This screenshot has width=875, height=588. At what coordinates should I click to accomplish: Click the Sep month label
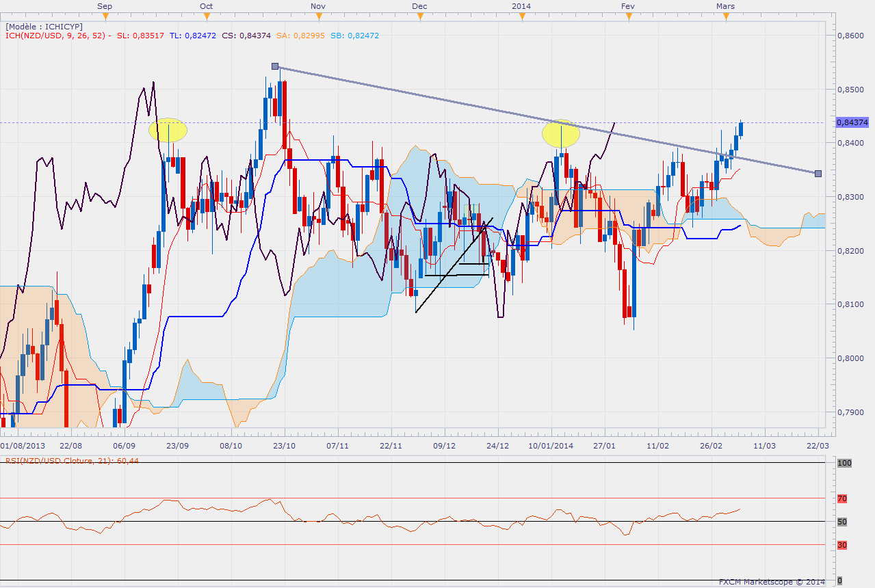[105, 6]
